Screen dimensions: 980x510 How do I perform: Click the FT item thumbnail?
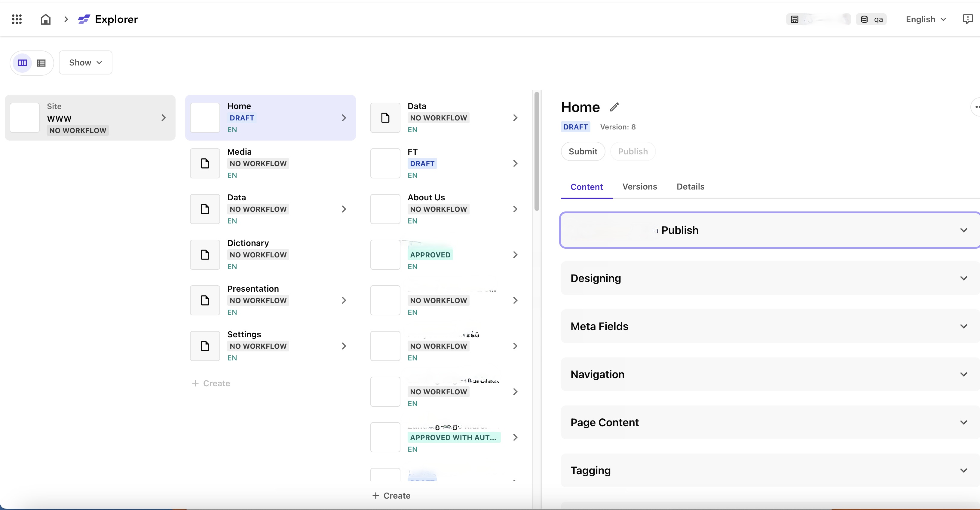[x=385, y=163]
